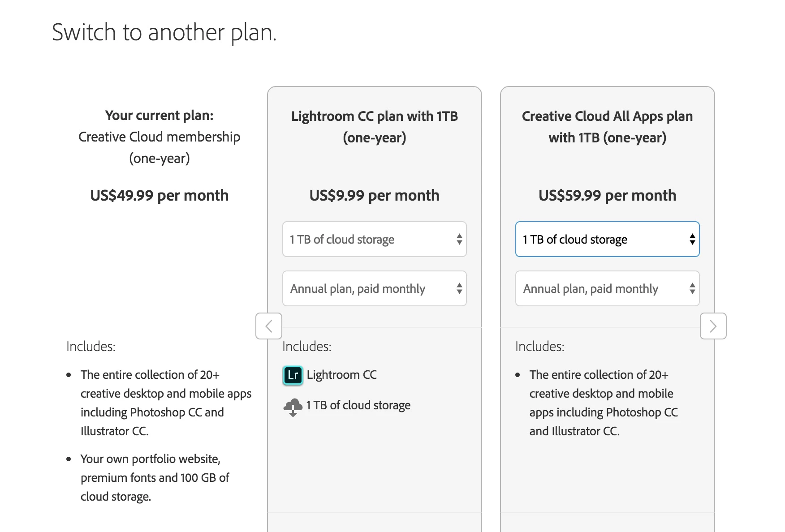Click the US$59.99 per month price
The image size is (785, 532).
pos(607,195)
